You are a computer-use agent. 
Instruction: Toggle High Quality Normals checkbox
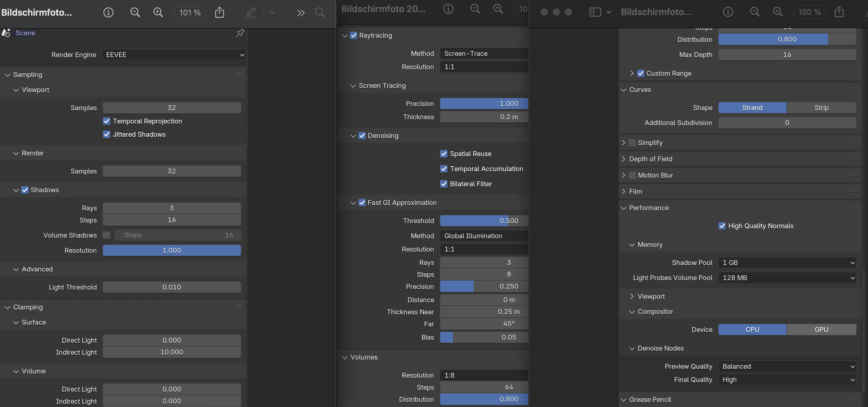[x=722, y=226]
